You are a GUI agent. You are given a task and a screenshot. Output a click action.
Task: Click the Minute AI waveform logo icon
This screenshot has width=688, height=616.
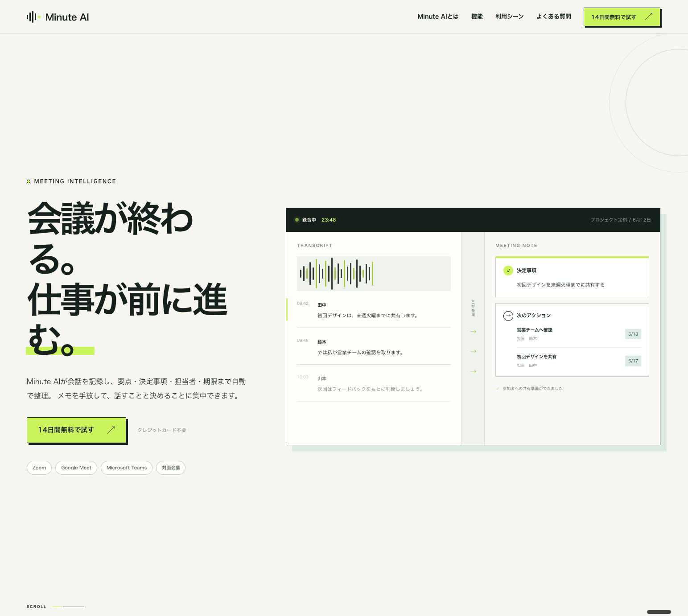tap(33, 17)
